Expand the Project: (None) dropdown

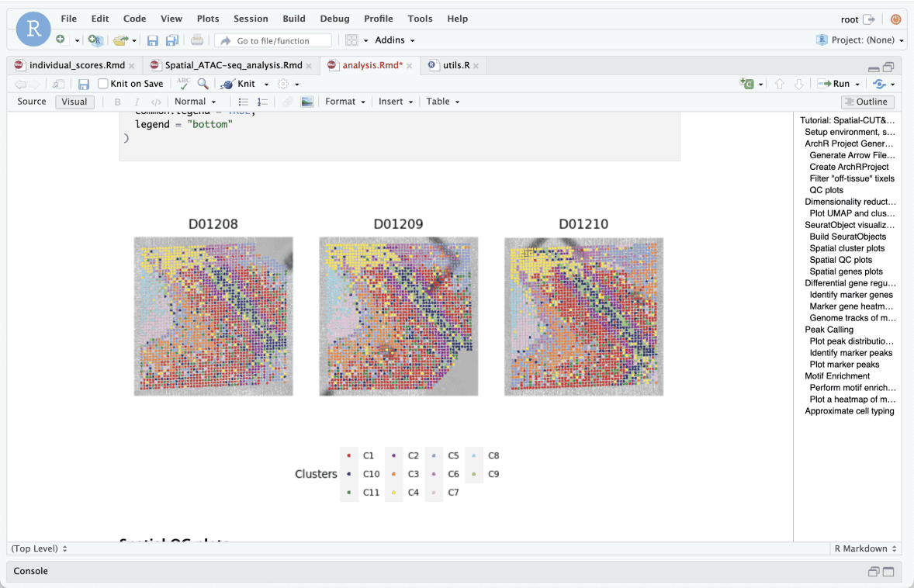point(860,40)
